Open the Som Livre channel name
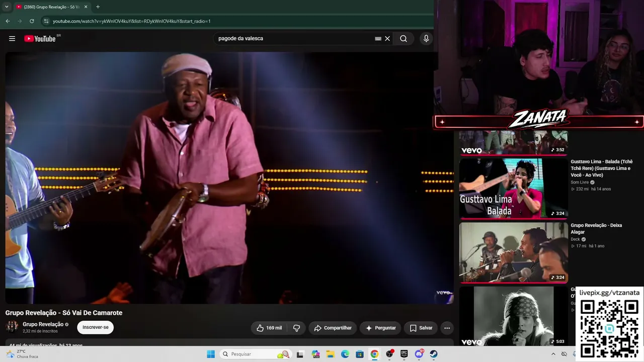The image size is (644, 362). tap(580, 182)
